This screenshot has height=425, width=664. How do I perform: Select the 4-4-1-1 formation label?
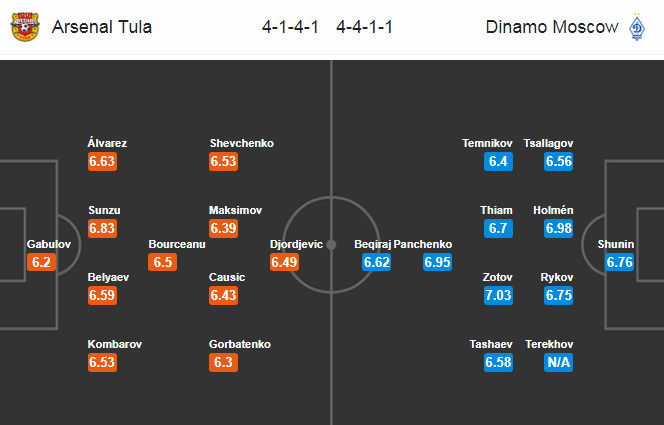[365, 27]
